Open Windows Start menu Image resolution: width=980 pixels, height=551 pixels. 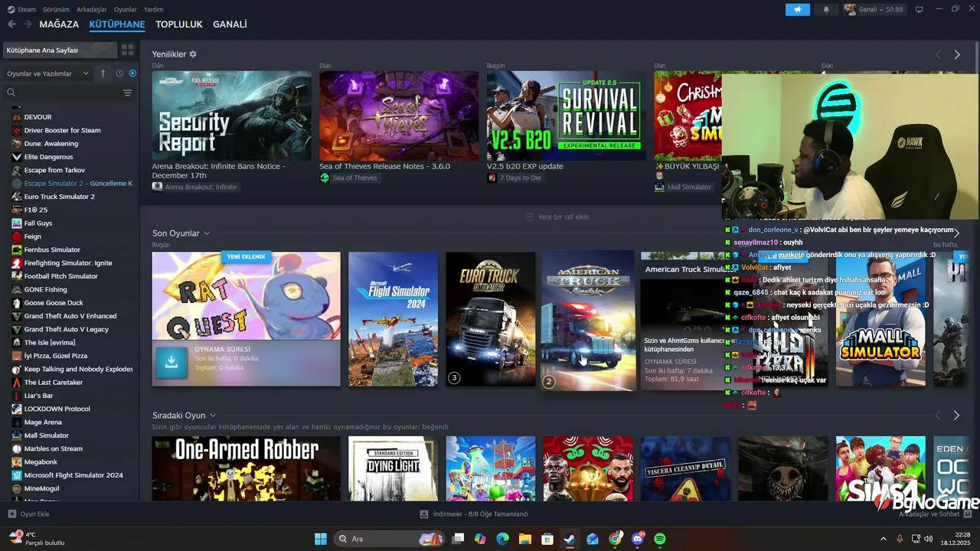[x=320, y=539]
